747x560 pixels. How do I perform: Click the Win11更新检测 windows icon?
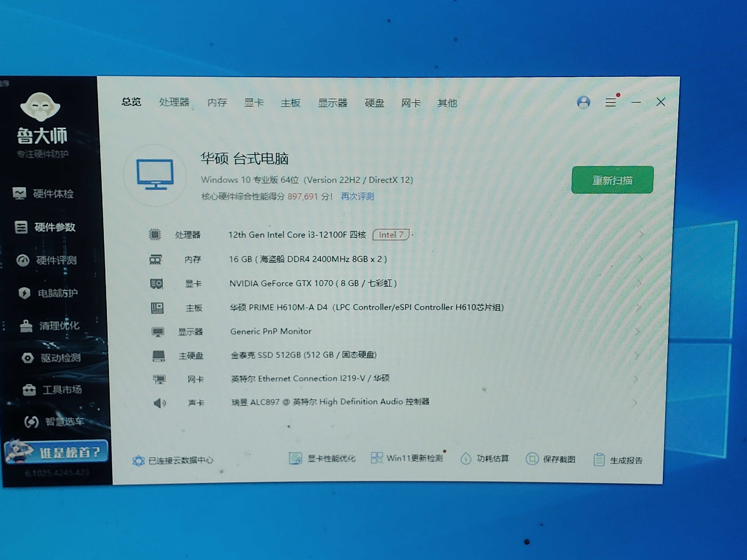point(377,458)
